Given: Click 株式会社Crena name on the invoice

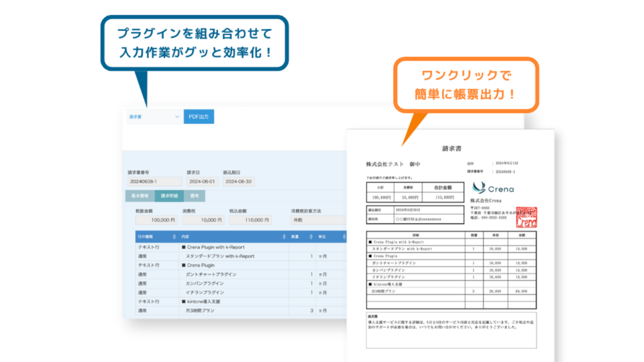Looking at the screenshot, I should (x=486, y=200).
